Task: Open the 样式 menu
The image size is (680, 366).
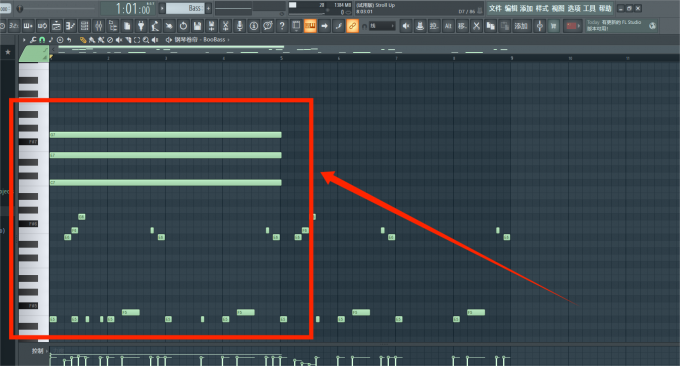Action: [542, 8]
